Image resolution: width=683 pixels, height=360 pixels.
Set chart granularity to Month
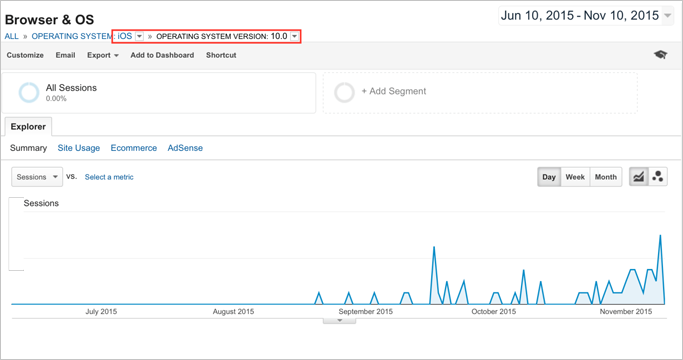605,177
